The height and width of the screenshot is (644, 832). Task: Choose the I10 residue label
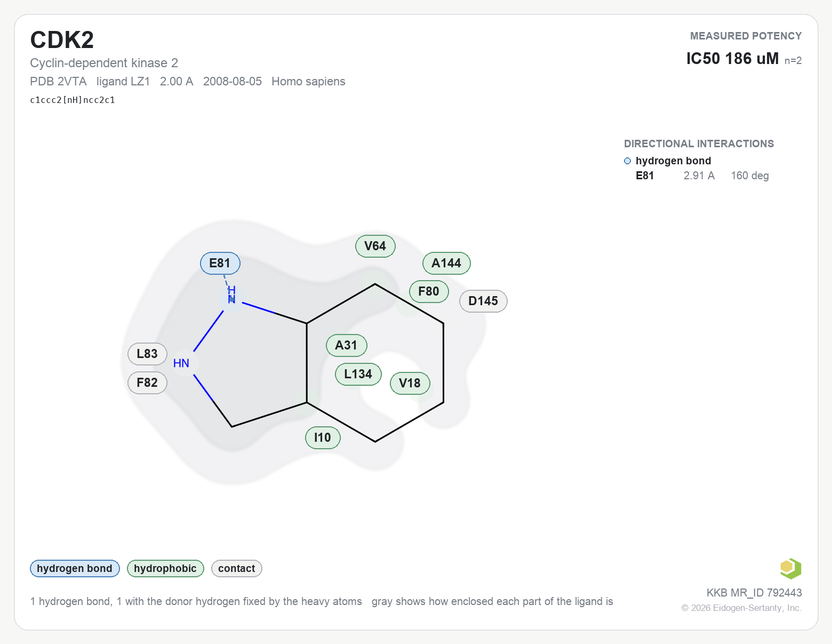pyautogui.click(x=323, y=438)
